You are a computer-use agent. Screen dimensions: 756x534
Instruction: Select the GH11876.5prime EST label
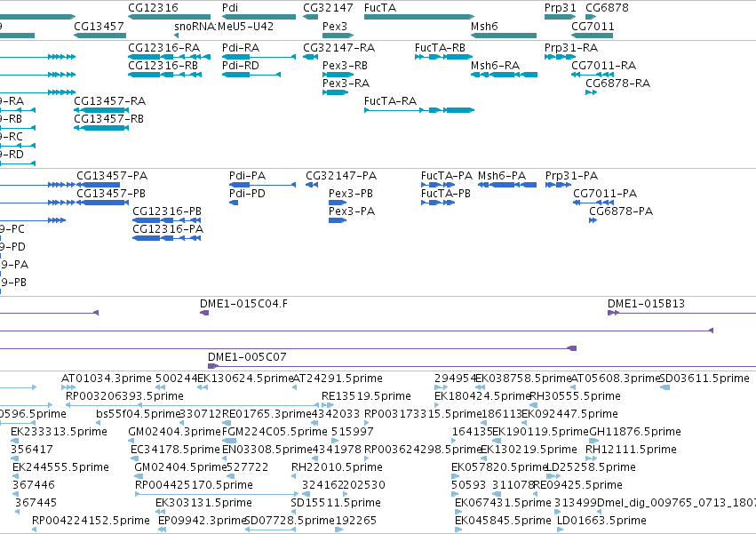(635, 431)
